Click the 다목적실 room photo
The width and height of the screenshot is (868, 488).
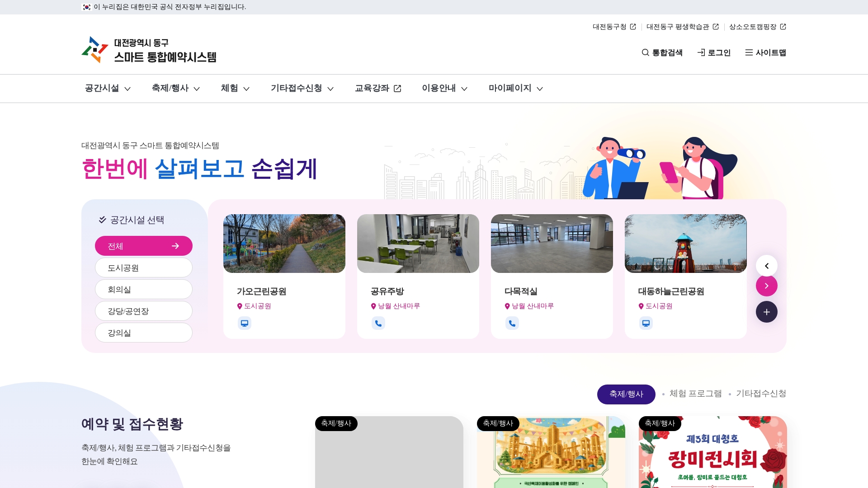coord(552,244)
